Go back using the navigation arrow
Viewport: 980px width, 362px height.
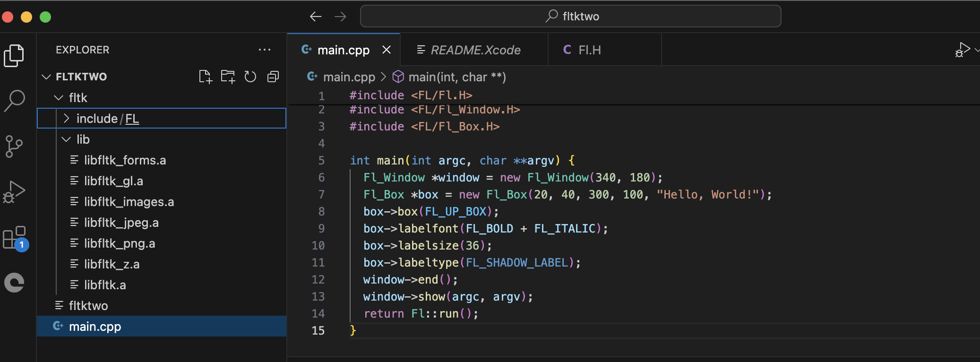(x=316, y=17)
